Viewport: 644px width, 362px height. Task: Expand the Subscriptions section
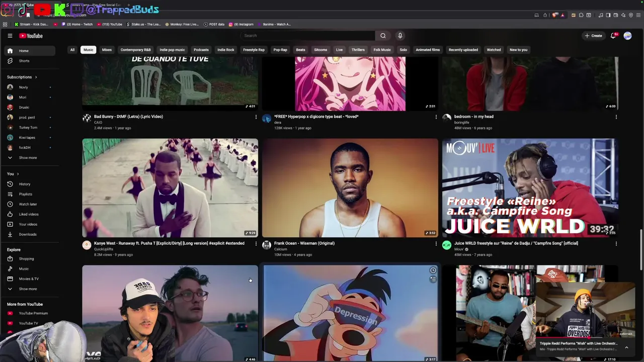[22, 77]
